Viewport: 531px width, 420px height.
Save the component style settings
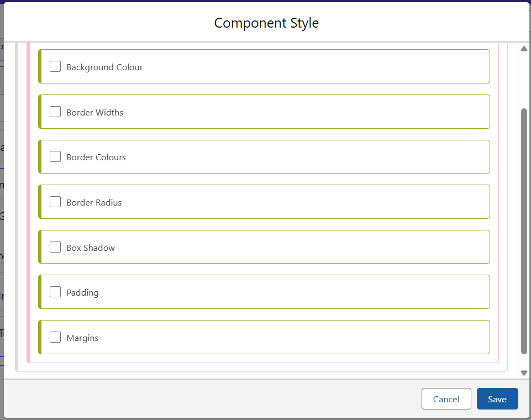point(497,399)
